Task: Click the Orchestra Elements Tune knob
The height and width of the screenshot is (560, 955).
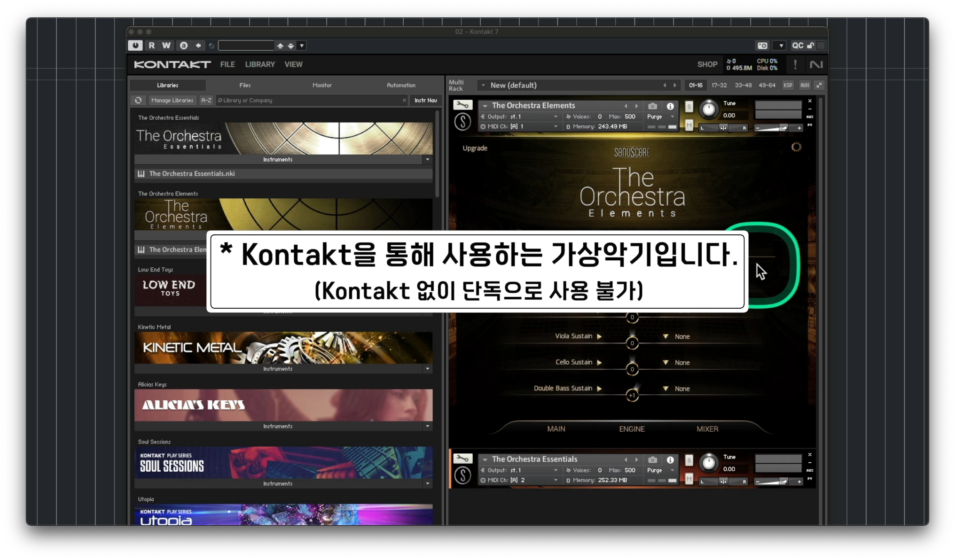Action: click(x=709, y=109)
